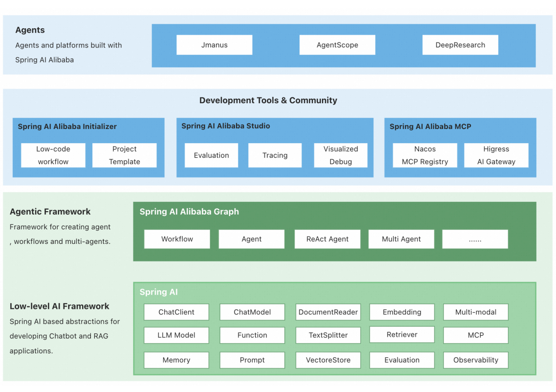Select the Agent box in Graph section
Image resolution: width=556 pixels, height=392 pixels.
[252, 239]
